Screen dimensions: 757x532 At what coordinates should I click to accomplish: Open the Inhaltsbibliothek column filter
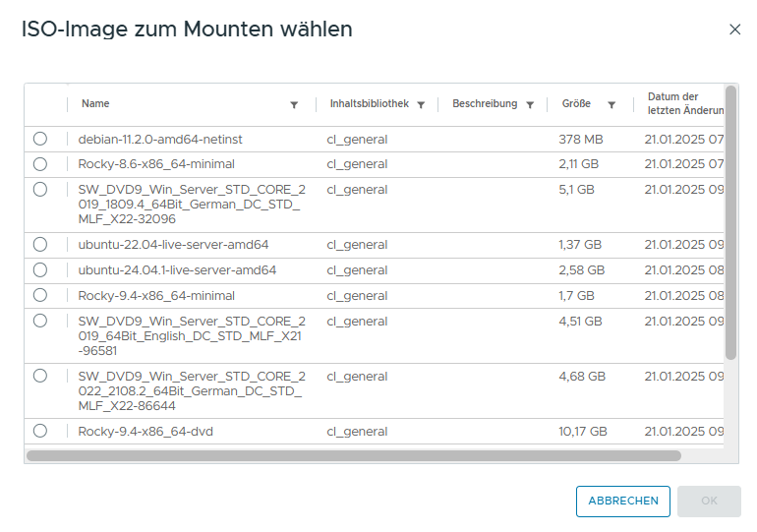[421, 105]
